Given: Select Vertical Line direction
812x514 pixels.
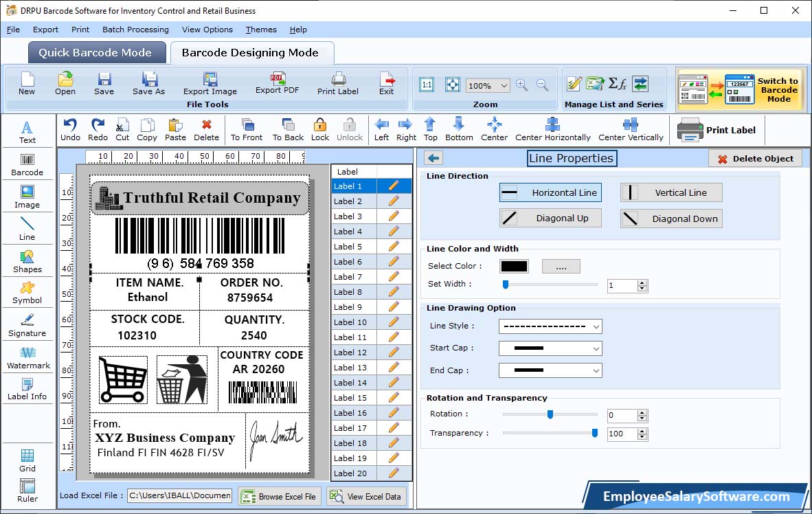Looking at the screenshot, I should click(671, 192).
